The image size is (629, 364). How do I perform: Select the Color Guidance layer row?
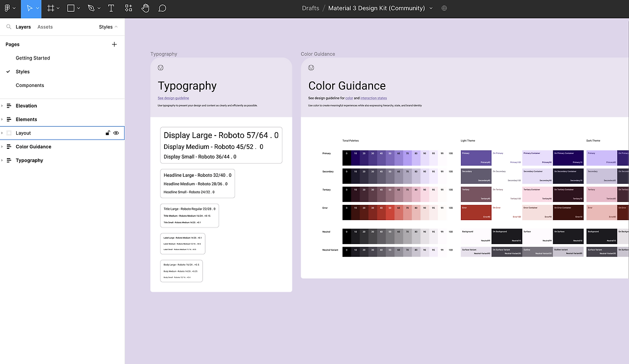[x=62, y=147]
